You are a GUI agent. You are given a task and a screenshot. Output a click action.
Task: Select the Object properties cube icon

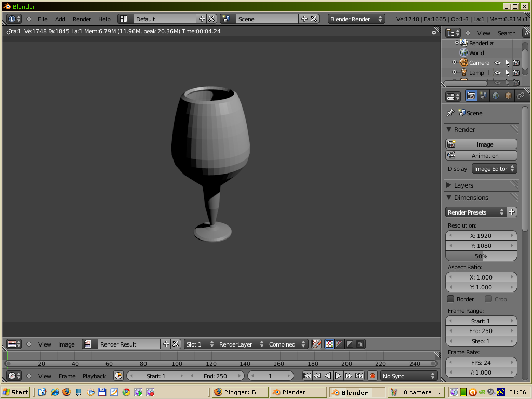point(508,96)
